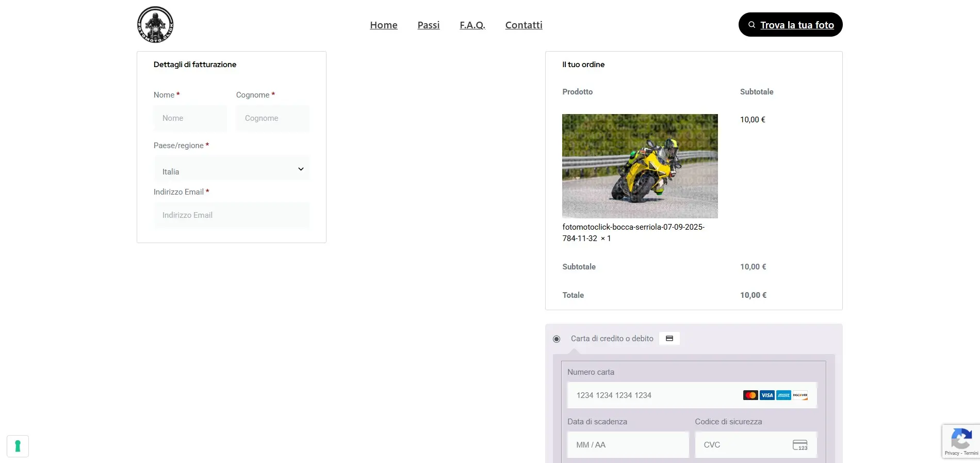Select Carta di credito o debito option

click(x=557, y=339)
